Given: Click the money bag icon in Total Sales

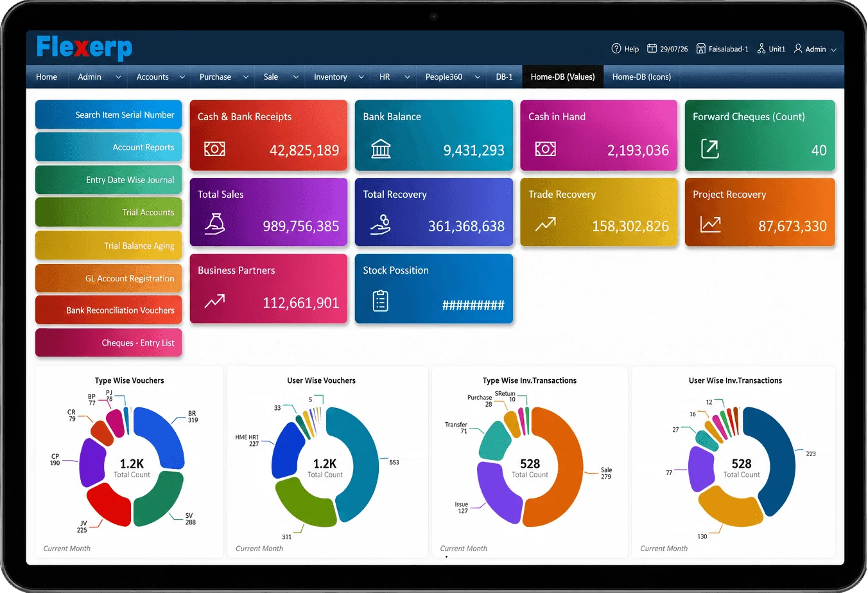Looking at the screenshot, I should coord(214,224).
